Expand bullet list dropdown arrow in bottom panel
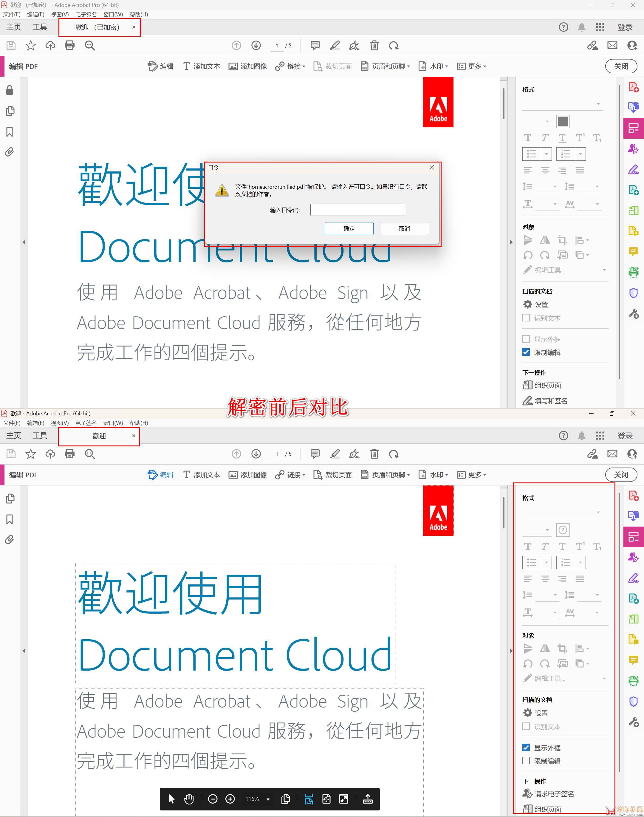Viewport: 644px width, 817px height. pos(546,563)
